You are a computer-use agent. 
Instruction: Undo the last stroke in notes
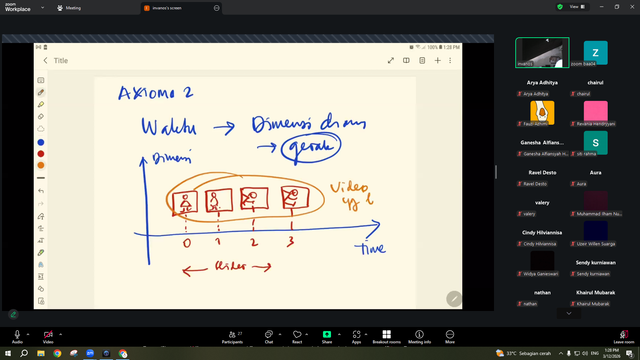(41, 191)
